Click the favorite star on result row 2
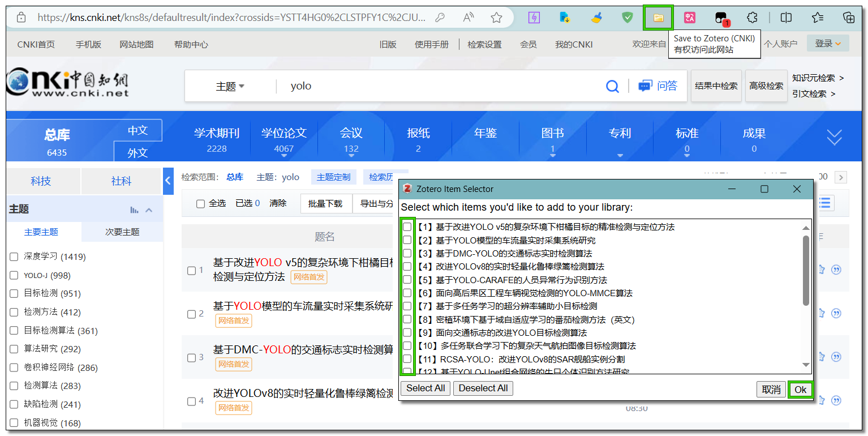The image size is (868, 436). point(821,313)
